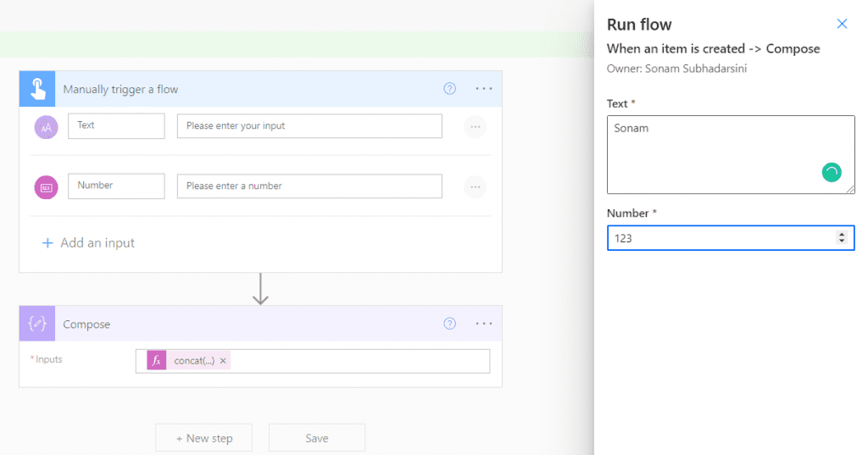Click the Inputs label in Compose
Viewport: 868px width, 455px height.
[48, 359]
